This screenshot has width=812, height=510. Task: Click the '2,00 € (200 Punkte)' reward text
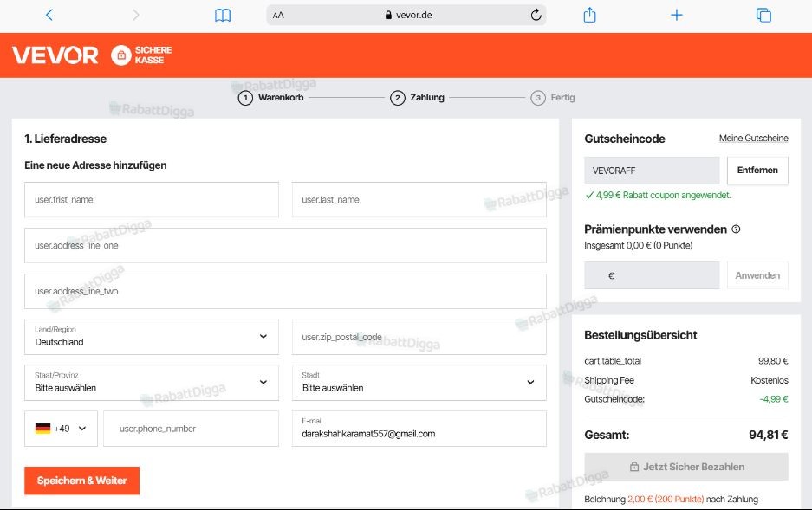pyautogui.click(x=666, y=499)
